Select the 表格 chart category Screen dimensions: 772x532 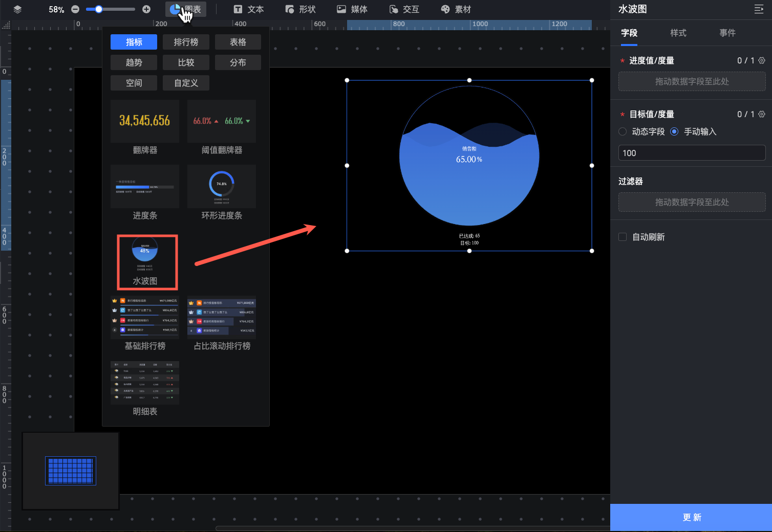(x=238, y=42)
